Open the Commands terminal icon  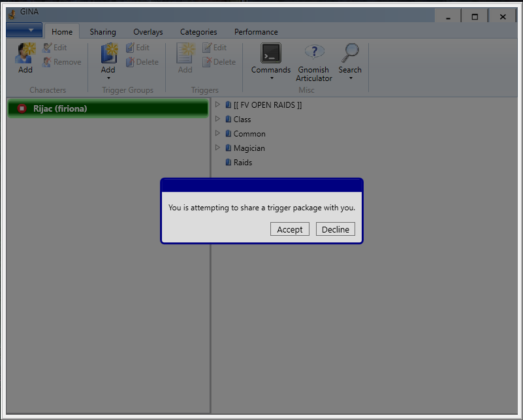(x=271, y=53)
